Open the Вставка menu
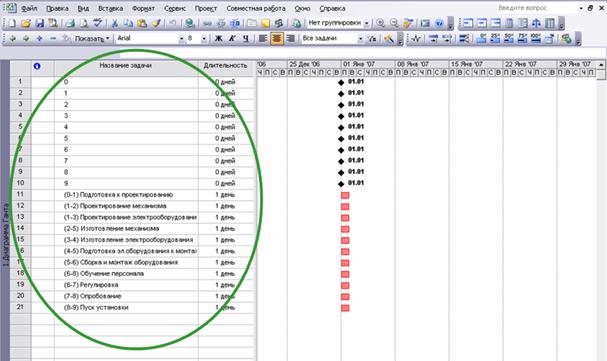 111,8
